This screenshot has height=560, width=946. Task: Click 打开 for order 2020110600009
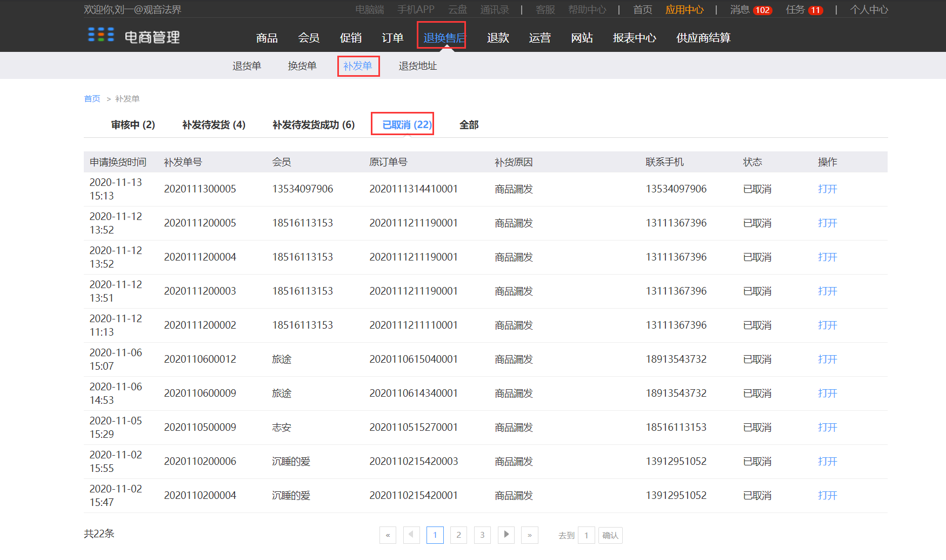pos(827,394)
